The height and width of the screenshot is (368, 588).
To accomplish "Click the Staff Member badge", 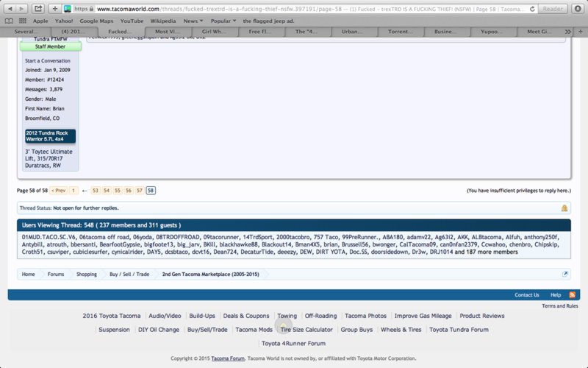I will click(x=50, y=46).
